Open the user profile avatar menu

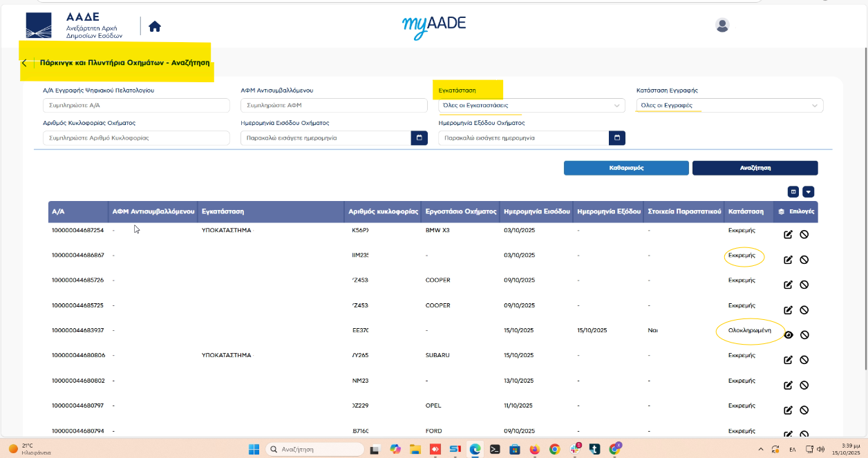(722, 26)
